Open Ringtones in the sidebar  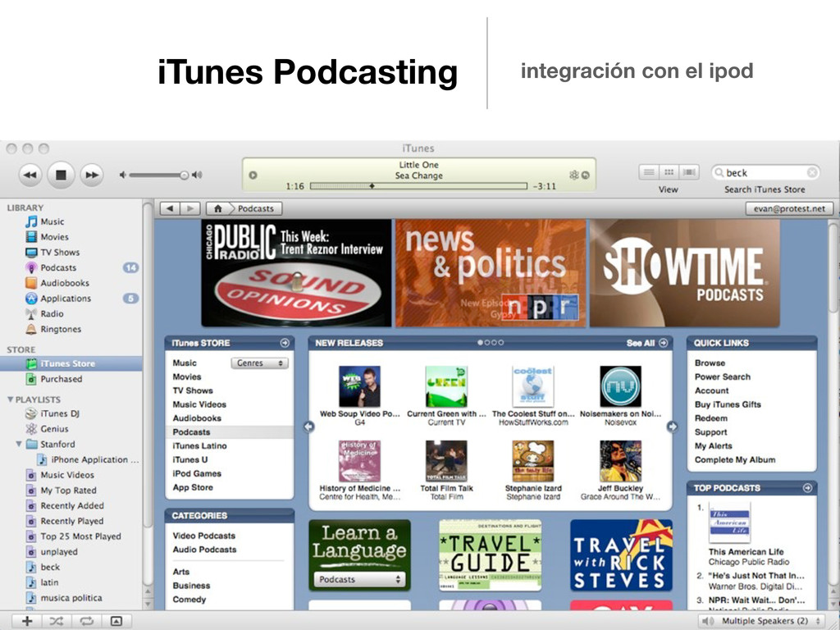tap(61, 329)
